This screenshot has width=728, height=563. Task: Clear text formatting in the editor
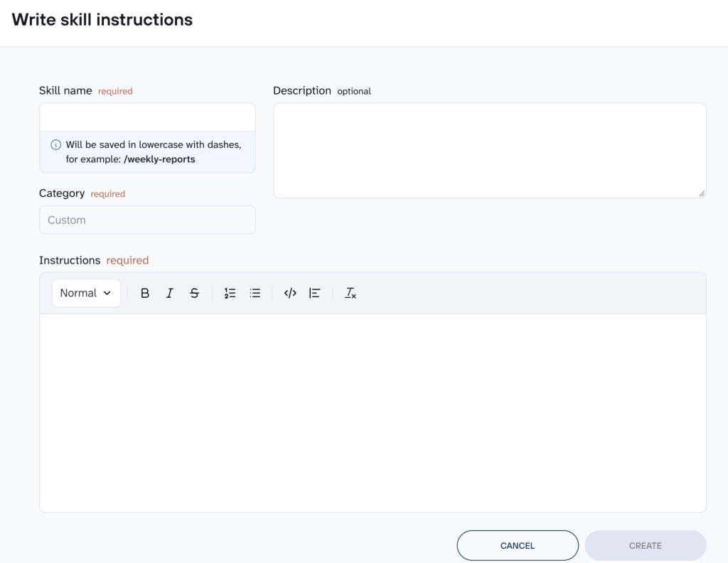click(x=350, y=294)
